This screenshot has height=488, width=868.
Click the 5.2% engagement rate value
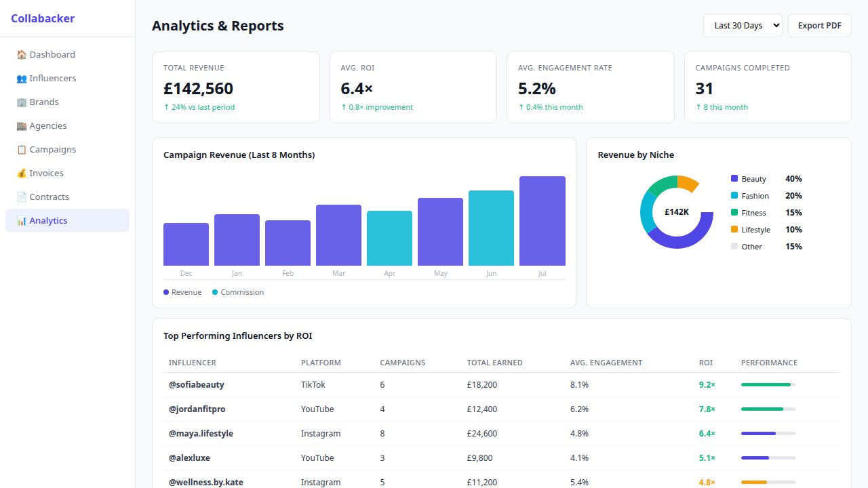click(x=537, y=89)
